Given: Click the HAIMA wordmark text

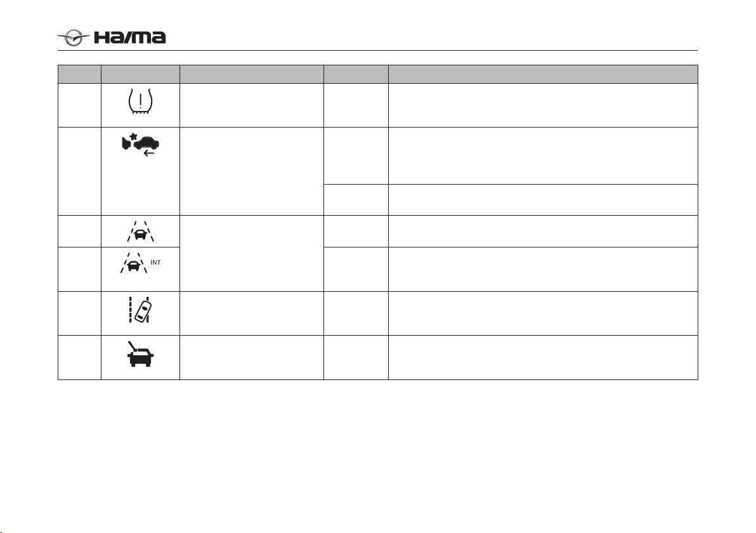Looking at the screenshot, I should 129,37.
